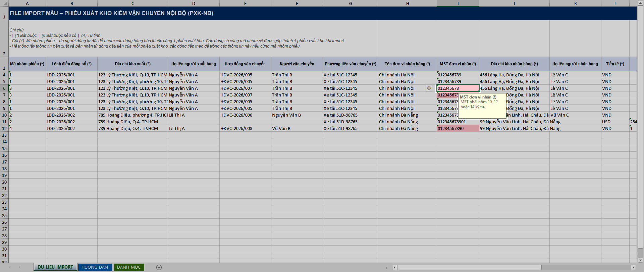Select column G header
The height and width of the screenshot is (272, 644).
[351, 3]
